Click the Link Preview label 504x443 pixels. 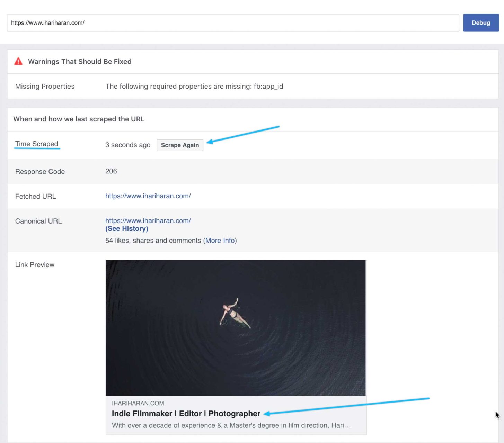[x=35, y=265]
